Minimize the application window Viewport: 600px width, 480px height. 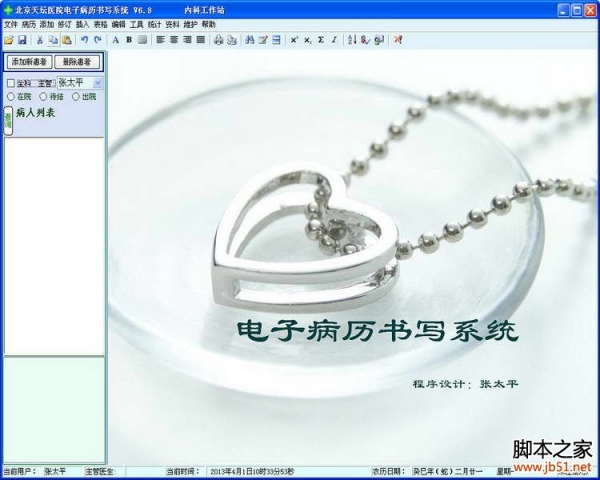[x=563, y=10]
